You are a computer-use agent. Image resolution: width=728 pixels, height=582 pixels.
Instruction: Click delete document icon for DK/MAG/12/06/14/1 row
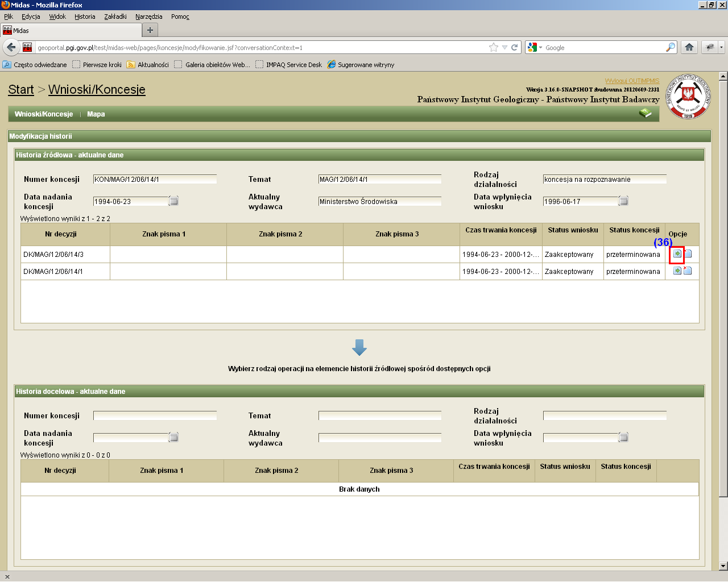click(688, 271)
